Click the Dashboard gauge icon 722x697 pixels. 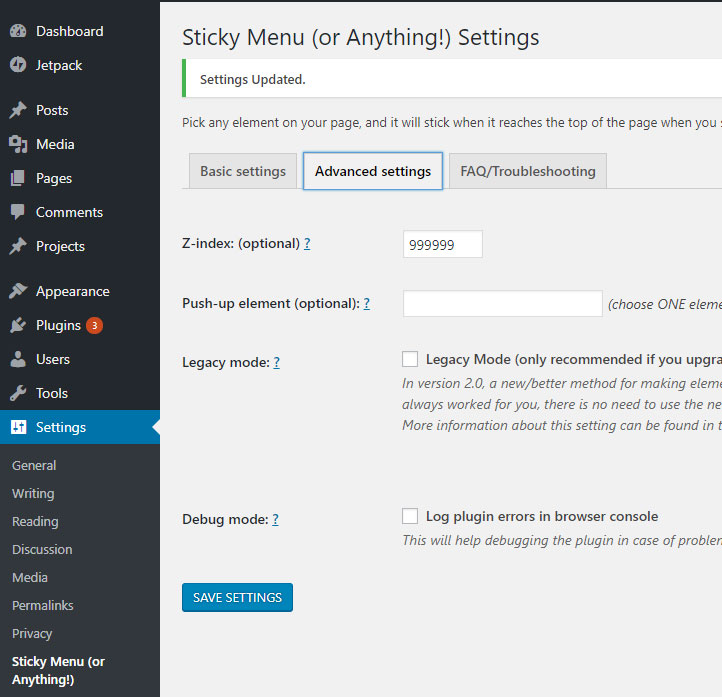[18, 31]
